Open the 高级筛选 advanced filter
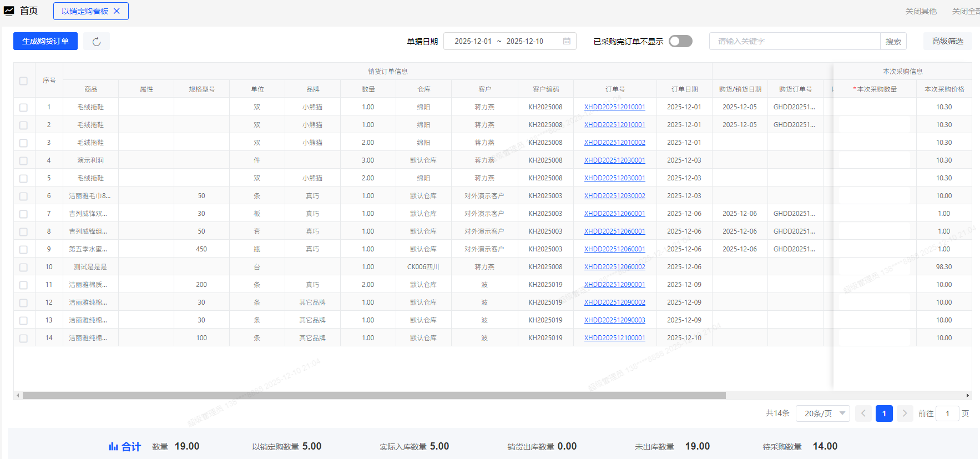 pos(947,41)
